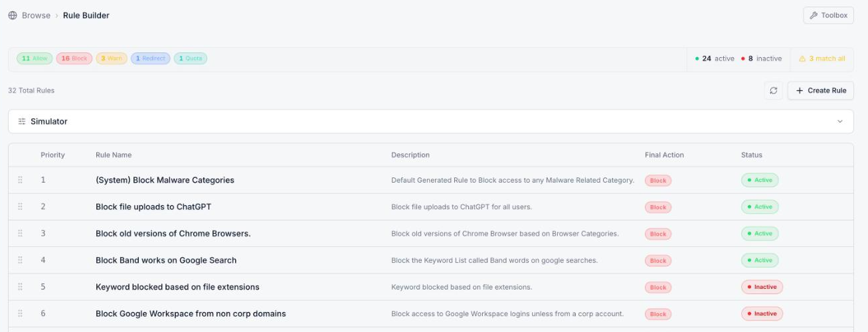
Task: Click the 24 active counter
Action: pyautogui.click(x=715, y=58)
